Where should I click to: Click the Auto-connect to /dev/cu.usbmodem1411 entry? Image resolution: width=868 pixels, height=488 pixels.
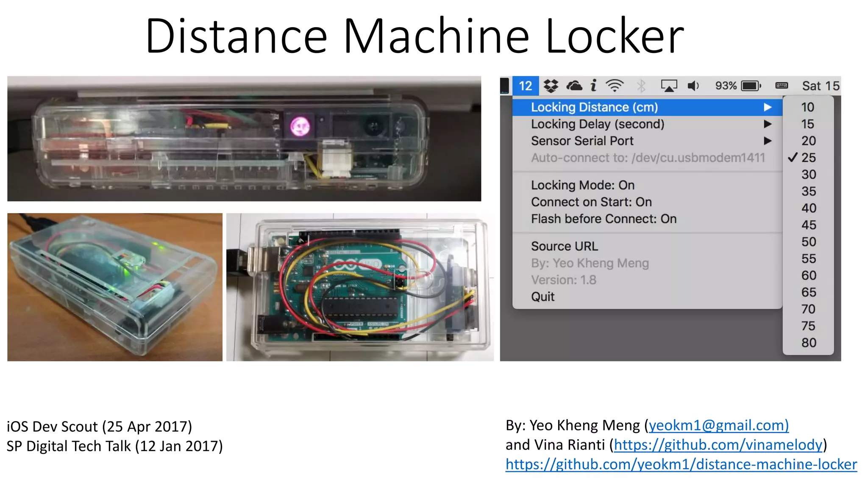click(x=647, y=158)
